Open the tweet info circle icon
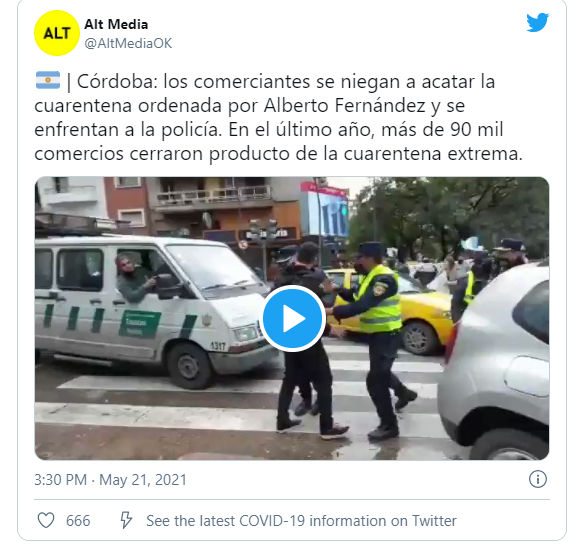Image resolution: width=586 pixels, height=545 pixels. click(x=538, y=479)
